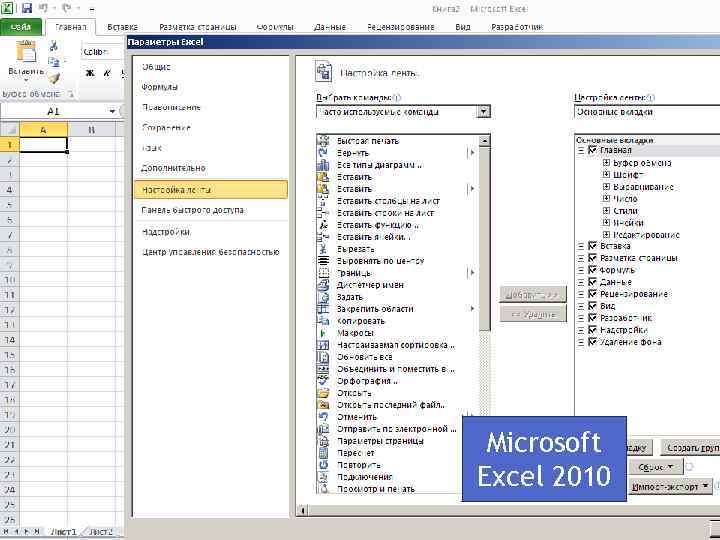Choose the 'Обновить все' icon
720x540 pixels.
tap(323, 357)
